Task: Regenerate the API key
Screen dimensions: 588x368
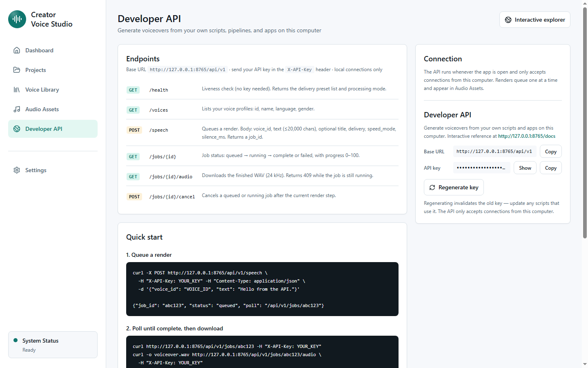Action: coord(454,187)
